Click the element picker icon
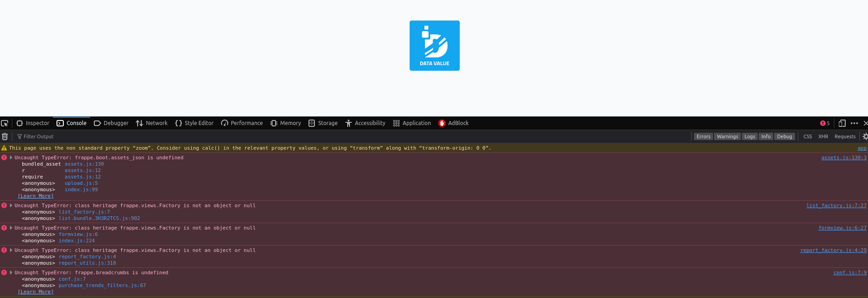 point(5,123)
